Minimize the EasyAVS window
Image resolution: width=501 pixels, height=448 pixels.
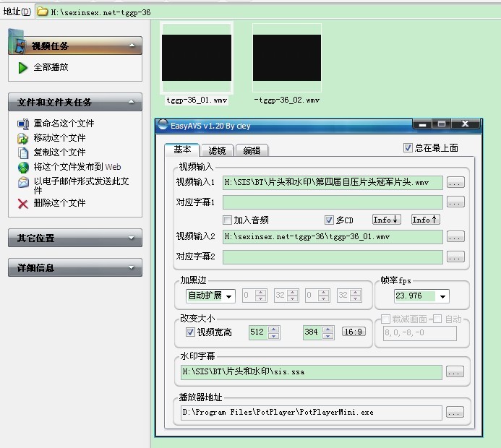[x=422, y=124]
